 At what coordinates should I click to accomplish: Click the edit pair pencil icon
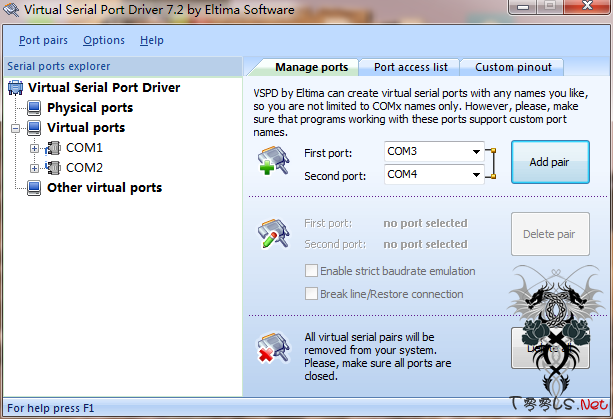(x=273, y=233)
